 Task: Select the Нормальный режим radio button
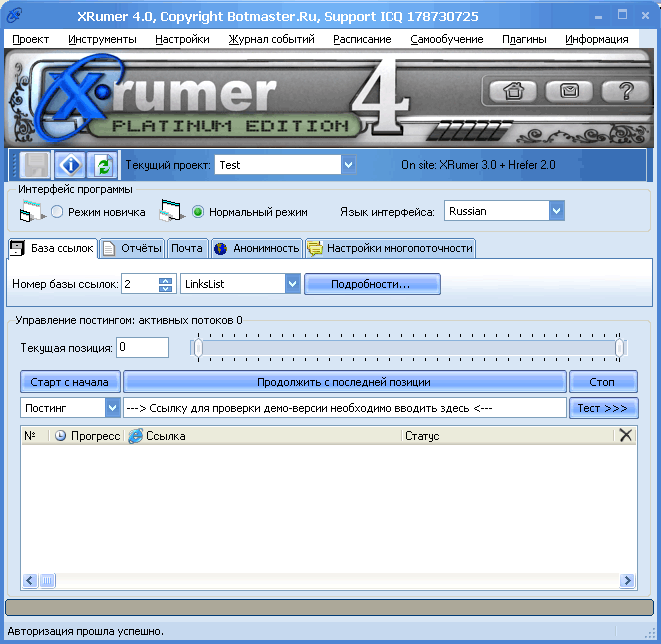coord(198,212)
